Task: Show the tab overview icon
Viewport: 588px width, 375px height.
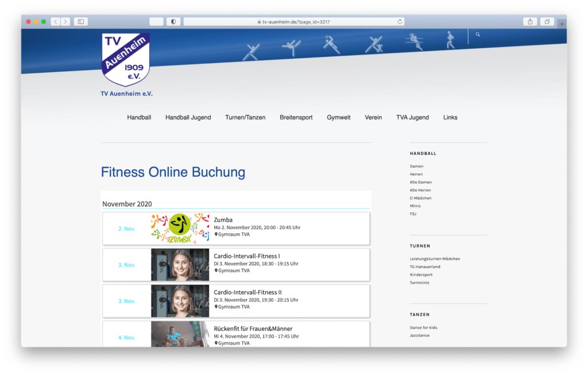Action: 547,22
